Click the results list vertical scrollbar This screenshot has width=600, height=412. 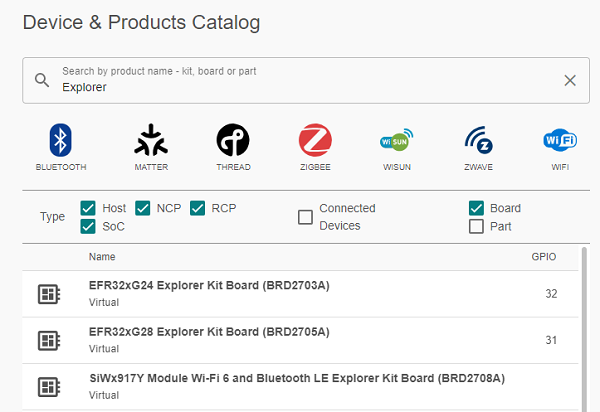click(x=584, y=329)
